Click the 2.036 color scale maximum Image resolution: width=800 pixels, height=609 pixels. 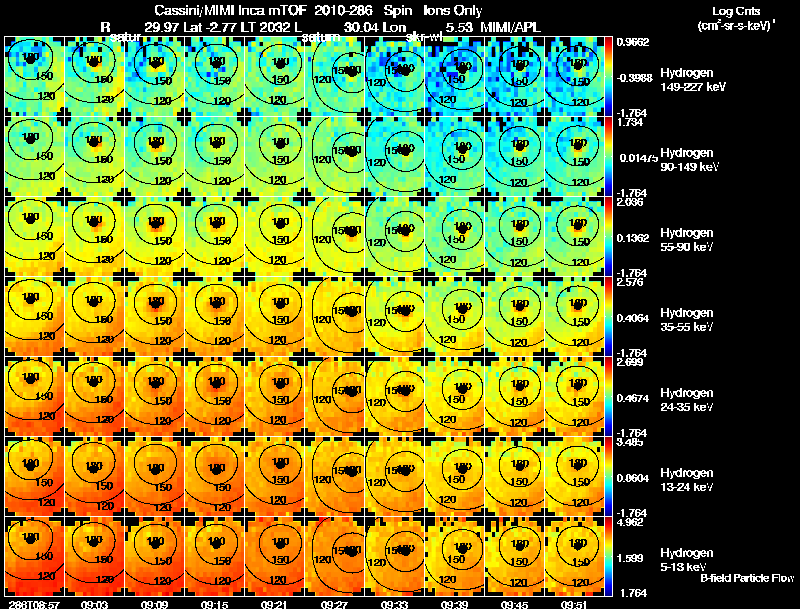(630, 202)
